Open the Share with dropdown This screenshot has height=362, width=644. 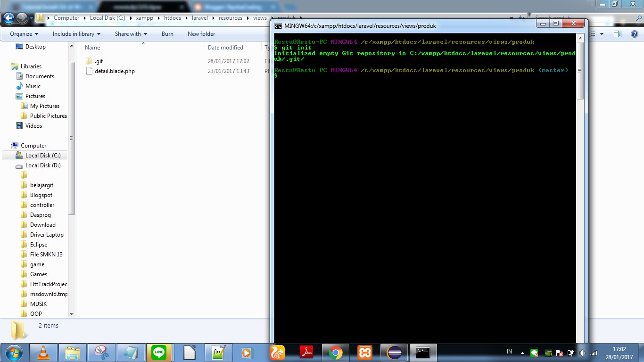click(x=131, y=34)
